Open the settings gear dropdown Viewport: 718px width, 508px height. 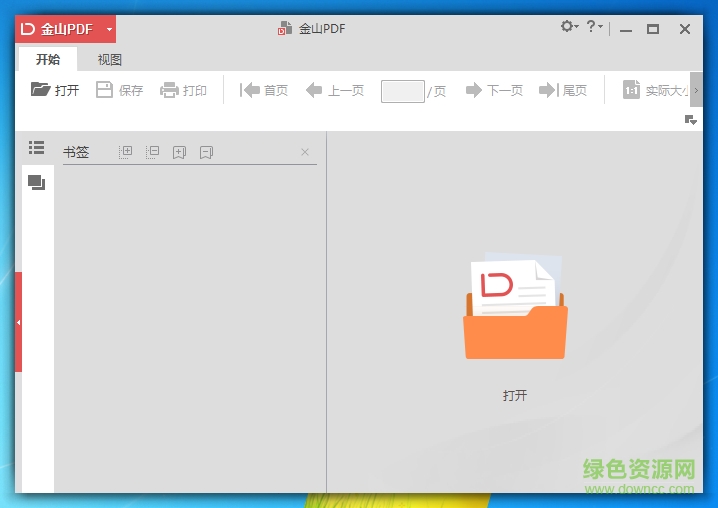coord(569,27)
